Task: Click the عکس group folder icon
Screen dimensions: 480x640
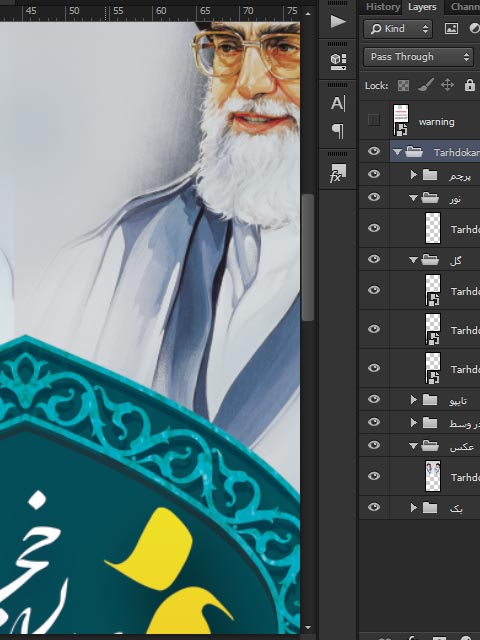Action: click(430, 446)
